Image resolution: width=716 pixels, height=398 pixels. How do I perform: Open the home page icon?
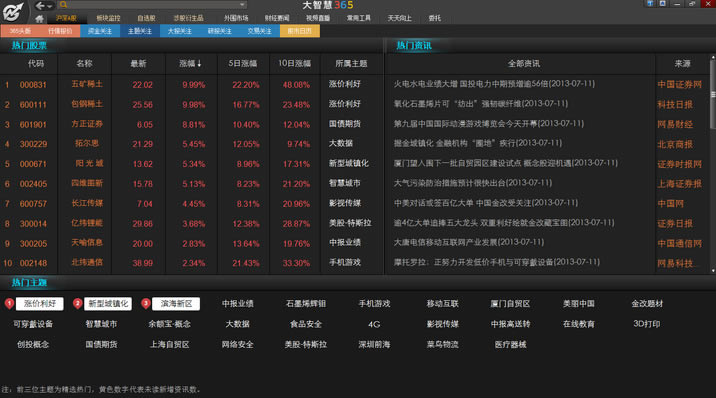[x=39, y=19]
